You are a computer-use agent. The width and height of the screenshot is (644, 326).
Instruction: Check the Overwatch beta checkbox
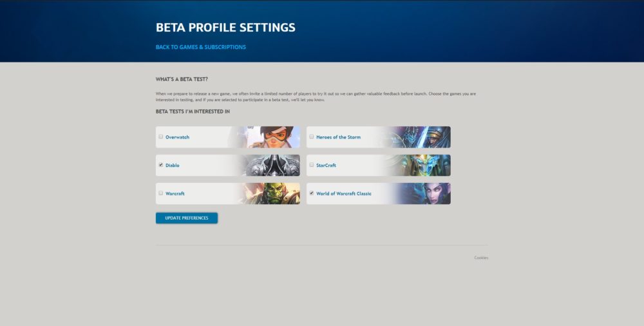161,137
